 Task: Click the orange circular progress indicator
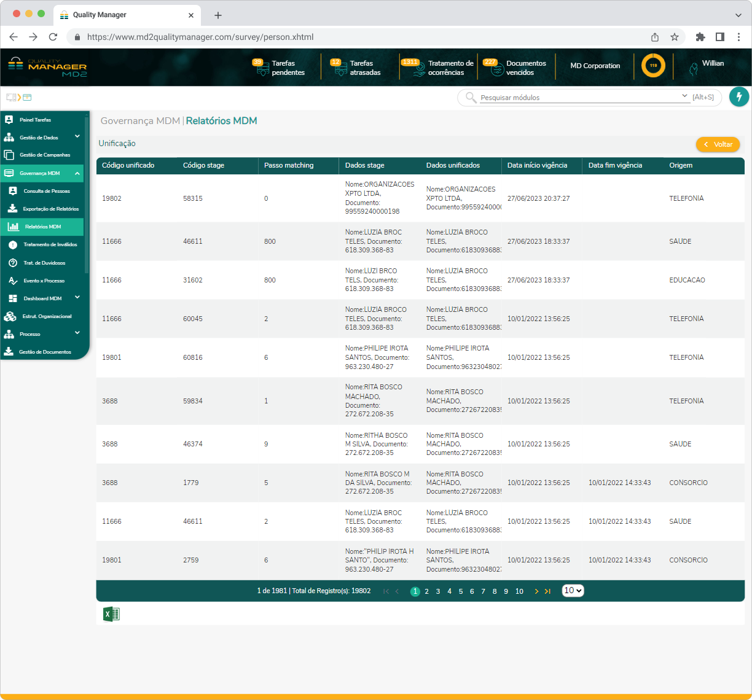[x=653, y=66]
